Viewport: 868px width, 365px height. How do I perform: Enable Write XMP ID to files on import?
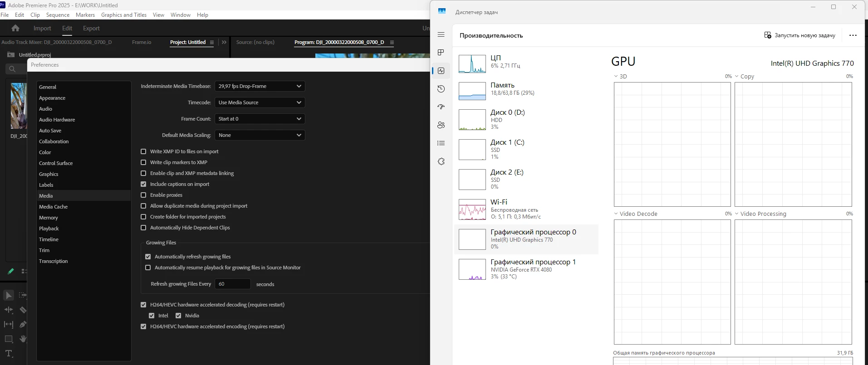[143, 151]
